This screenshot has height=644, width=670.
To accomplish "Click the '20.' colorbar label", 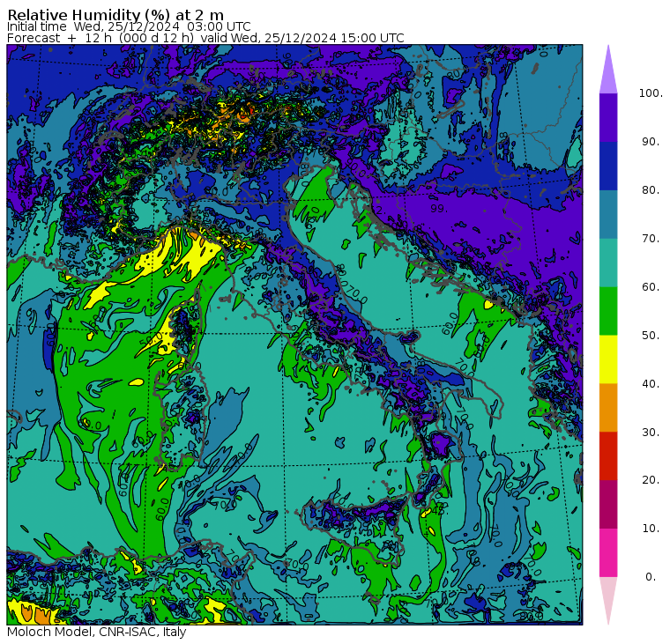I will (x=651, y=480).
